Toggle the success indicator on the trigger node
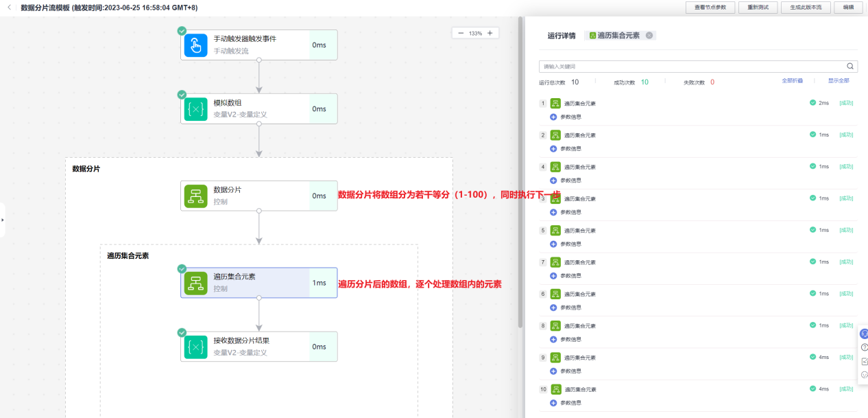 pyautogui.click(x=182, y=30)
